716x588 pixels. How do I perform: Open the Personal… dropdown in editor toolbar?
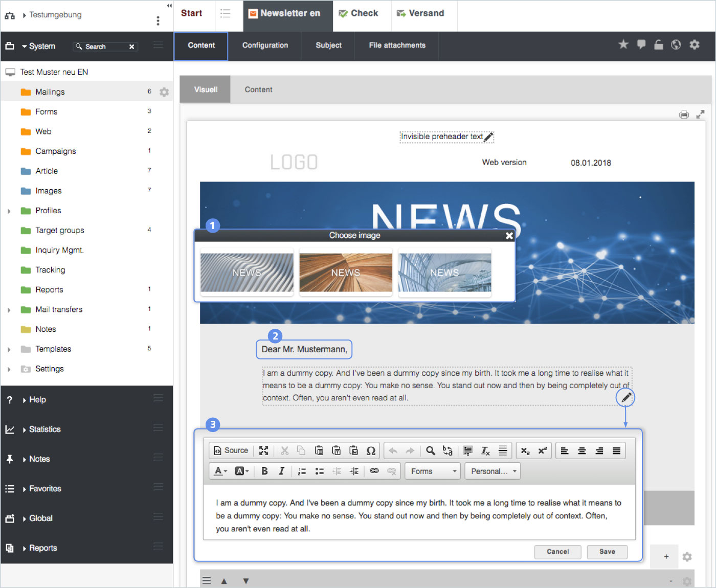coord(493,471)
